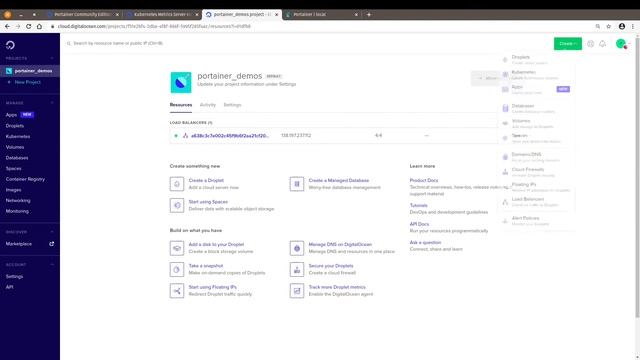Open Container Registry in the sidebar

(25, 179)
